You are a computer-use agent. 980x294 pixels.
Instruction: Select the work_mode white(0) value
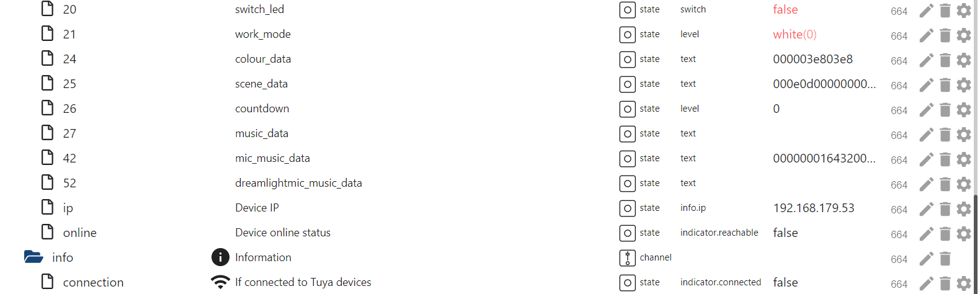click(795, 35)
